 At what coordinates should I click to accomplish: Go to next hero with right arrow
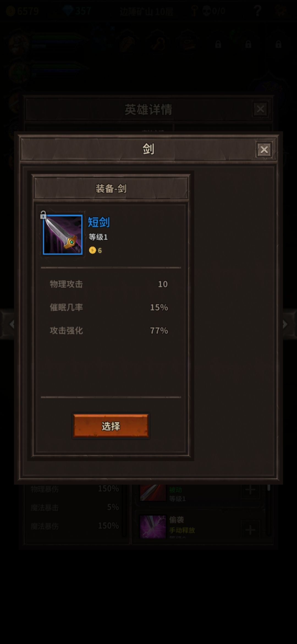285,324
